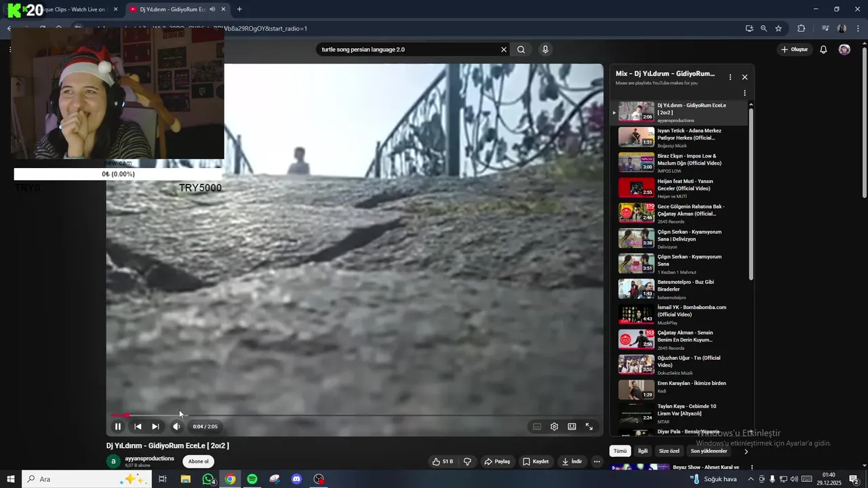Skip to next video in player
Screen dimensions: 868x488
click(155, 426)
